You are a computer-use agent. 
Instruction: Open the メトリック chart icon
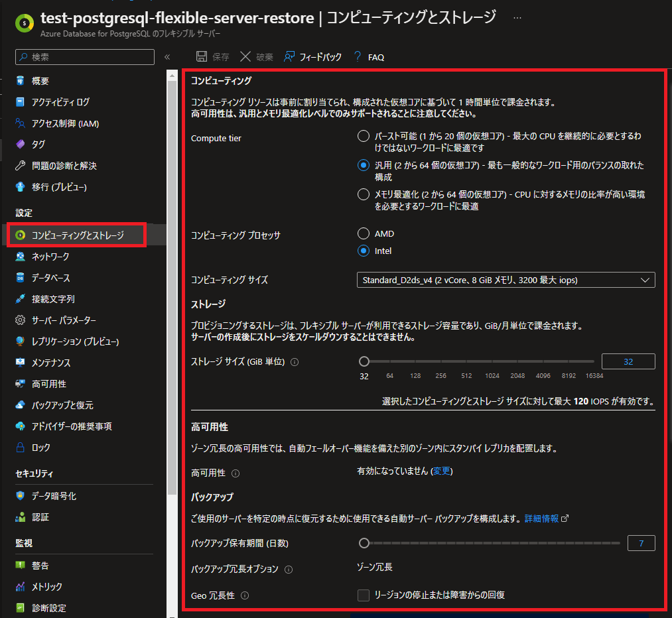coord(20,587)
